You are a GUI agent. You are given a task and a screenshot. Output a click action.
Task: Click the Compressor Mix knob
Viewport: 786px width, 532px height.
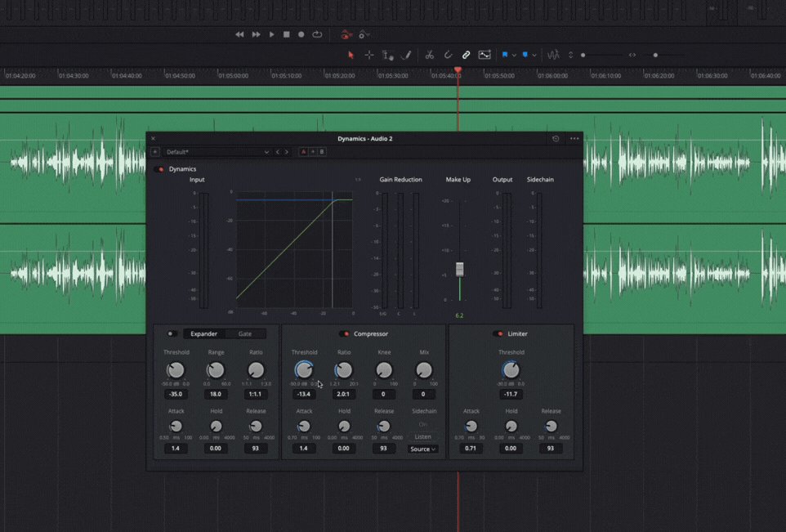coord(424,370)
